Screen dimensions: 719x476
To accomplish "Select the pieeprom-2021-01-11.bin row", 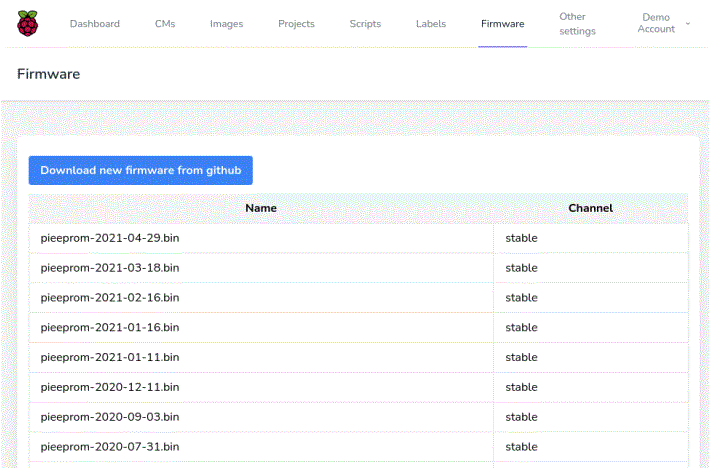I will [110, 357].
